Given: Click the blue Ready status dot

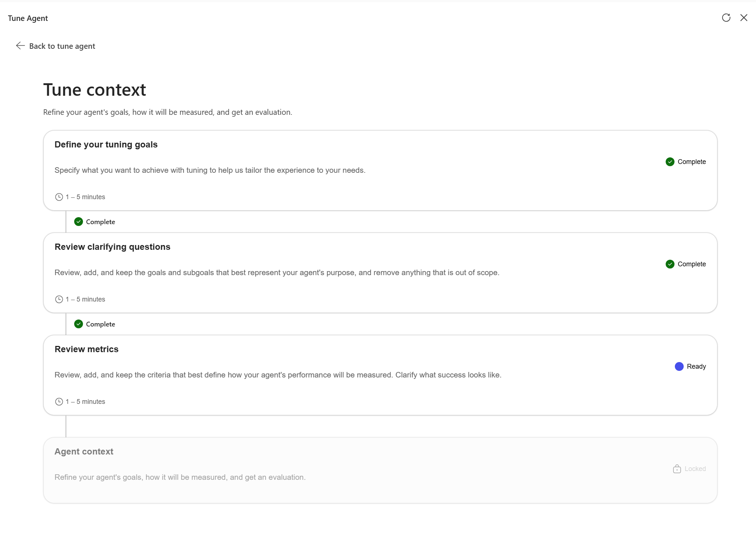Looking at the screenshot, I should tap(679, 366).
